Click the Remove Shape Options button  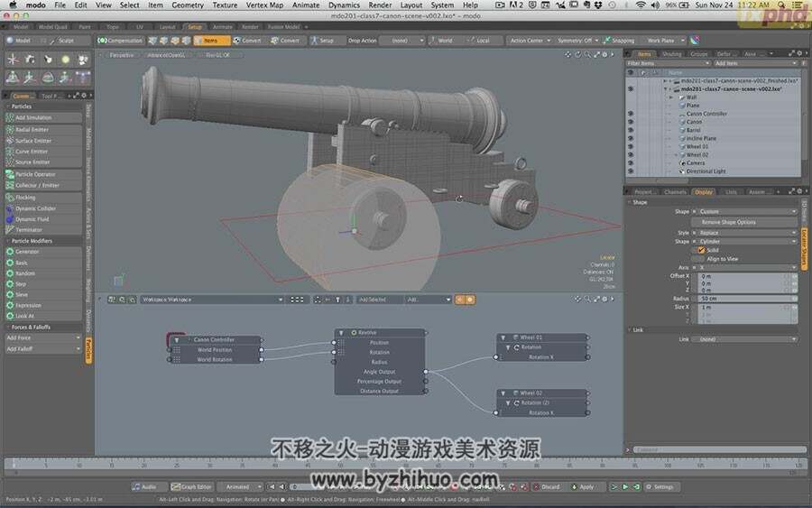pos(728,222)
